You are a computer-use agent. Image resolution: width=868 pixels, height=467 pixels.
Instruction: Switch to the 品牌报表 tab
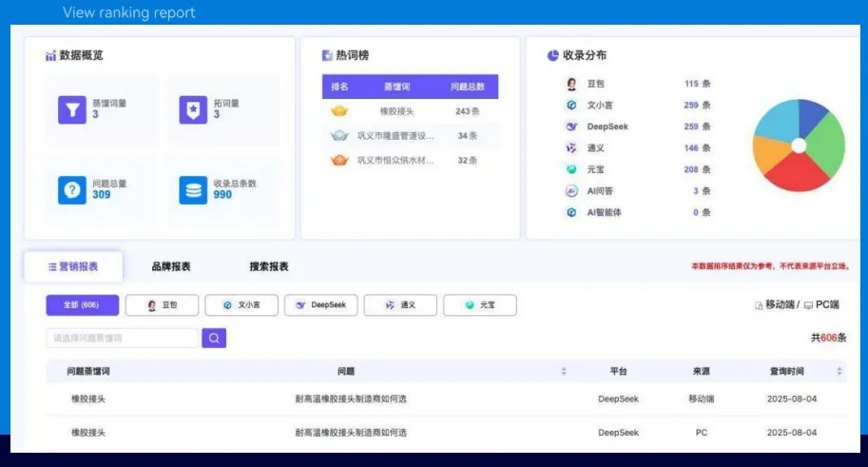click(171, 266)
